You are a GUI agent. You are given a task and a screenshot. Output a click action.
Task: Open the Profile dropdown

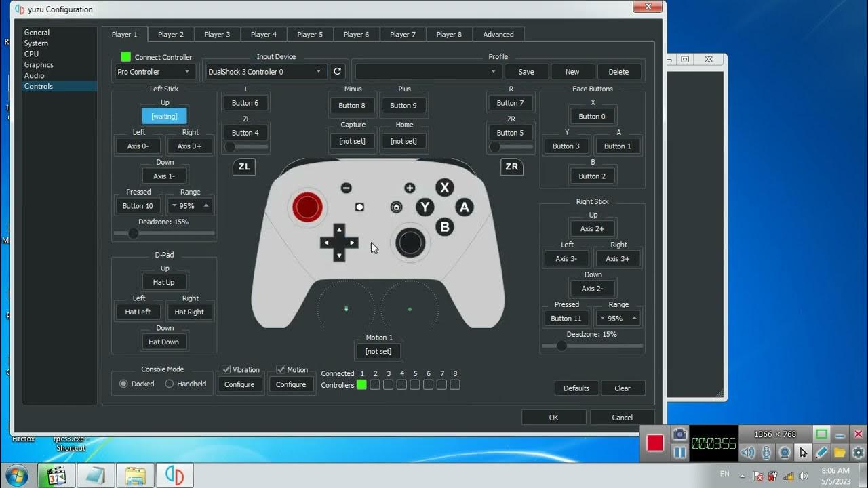click(x=428, y=71)
